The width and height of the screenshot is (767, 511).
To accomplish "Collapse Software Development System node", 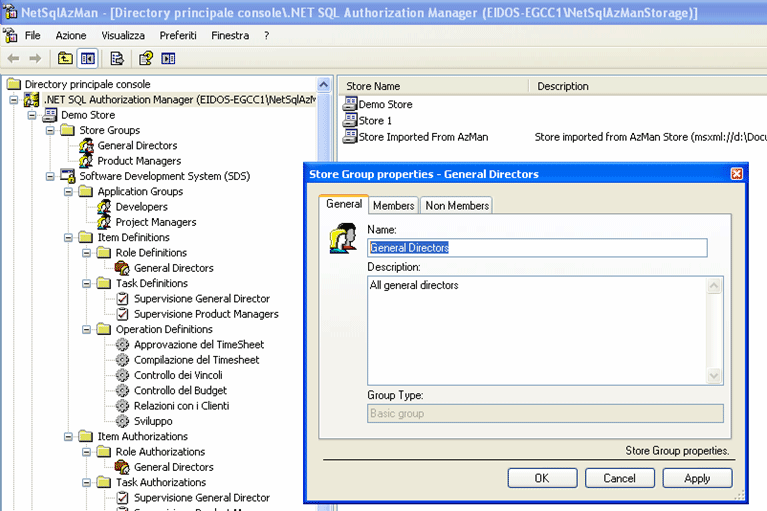I will click(50, 176).
